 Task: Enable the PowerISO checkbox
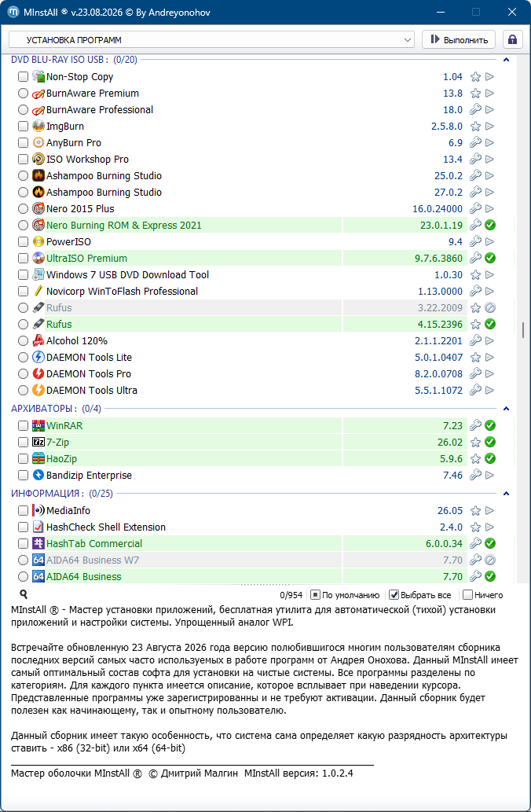(x=24, y=242)
